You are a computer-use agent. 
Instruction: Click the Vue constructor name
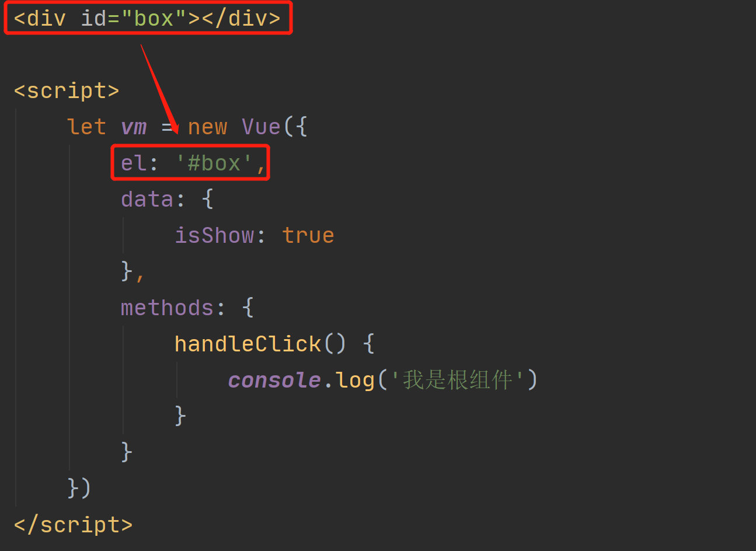click(261, 127)
